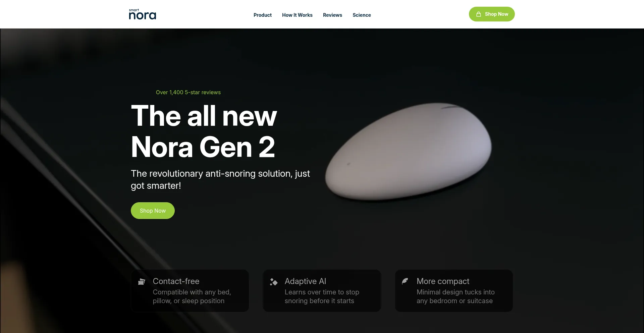The image size is (644, 333).
Task: Open the Reviews nav link
Action: pos(332,15)
